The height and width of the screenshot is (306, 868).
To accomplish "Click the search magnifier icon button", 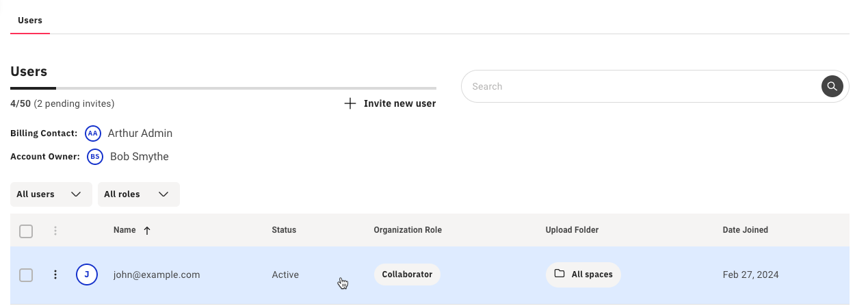I will [832, 86].
